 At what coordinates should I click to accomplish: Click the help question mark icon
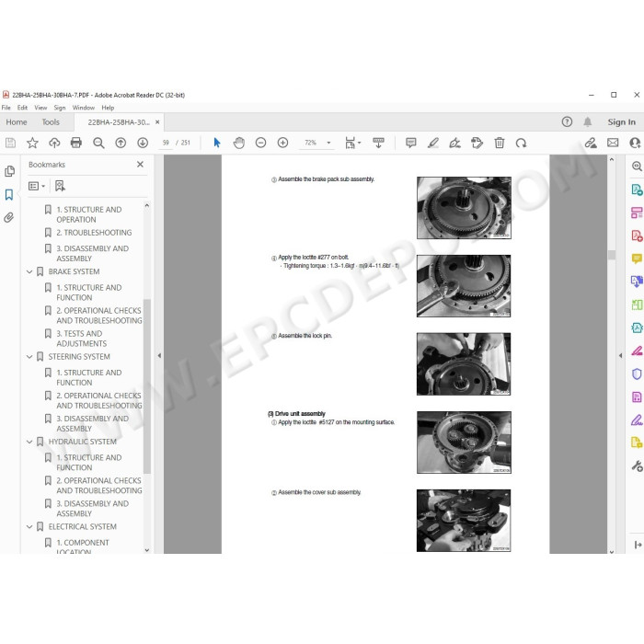point(567,122)
